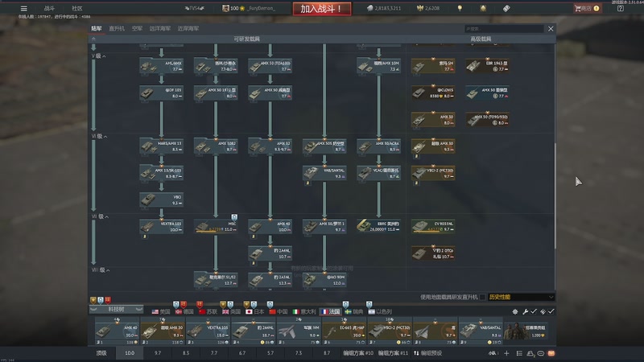Select the 瑞典 Sweden nation

(x=354, y=312)
